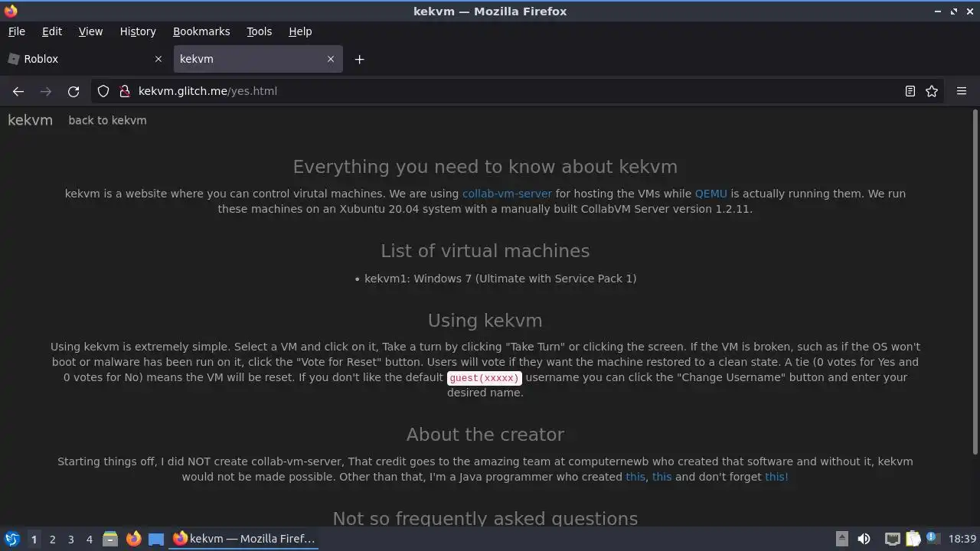This screenshot has height=551, width=980.
Task: Show site information via the padlock icon
Action: [x=125, y=91]
